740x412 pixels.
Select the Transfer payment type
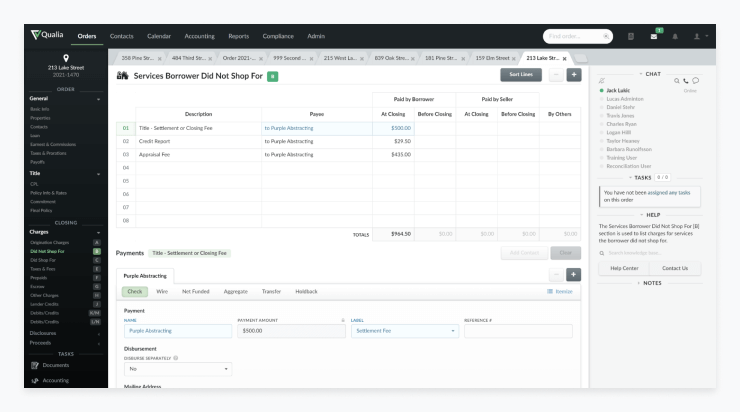(x=271, y=291)
